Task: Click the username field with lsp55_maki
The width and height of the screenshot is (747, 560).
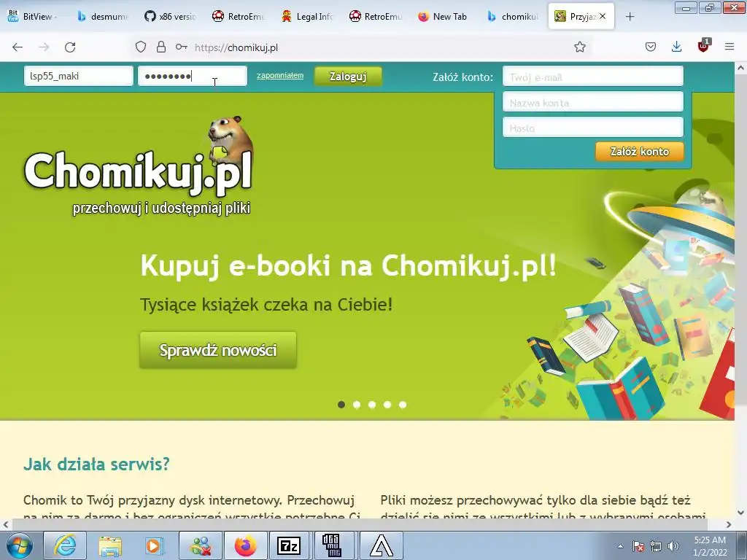Action: tap(79, 76)
